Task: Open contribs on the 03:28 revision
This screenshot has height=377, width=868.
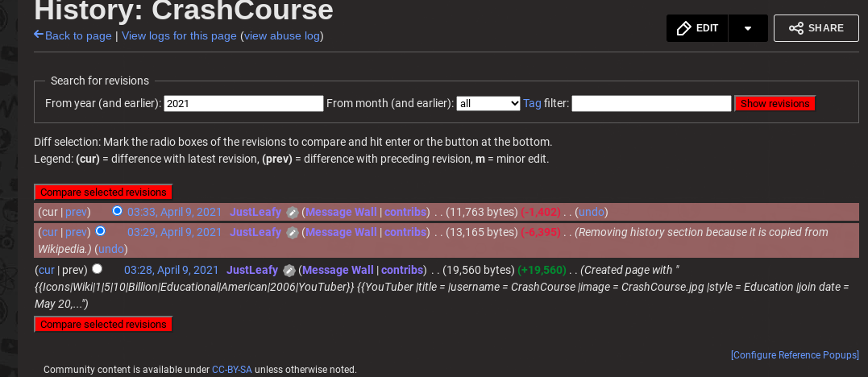Action: pyautogui.click(x=402, y=270)
